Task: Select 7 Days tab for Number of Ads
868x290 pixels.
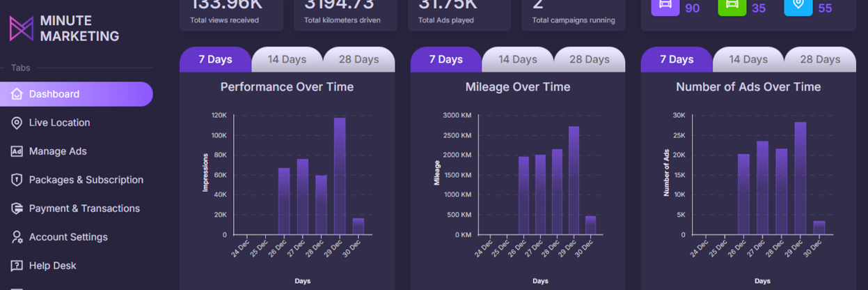Action: point(677,59)
